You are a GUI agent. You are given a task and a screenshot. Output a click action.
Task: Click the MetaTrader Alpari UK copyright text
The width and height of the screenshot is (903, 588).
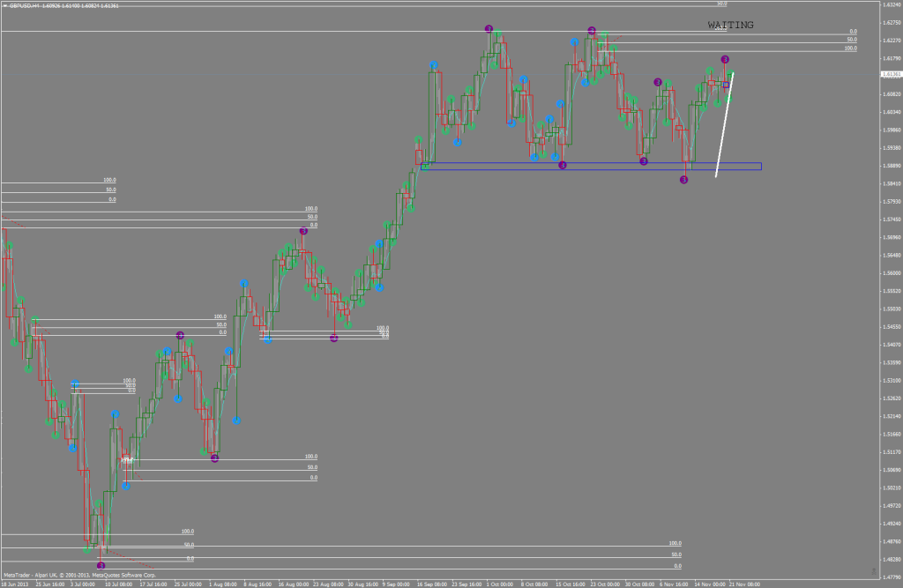79,575
